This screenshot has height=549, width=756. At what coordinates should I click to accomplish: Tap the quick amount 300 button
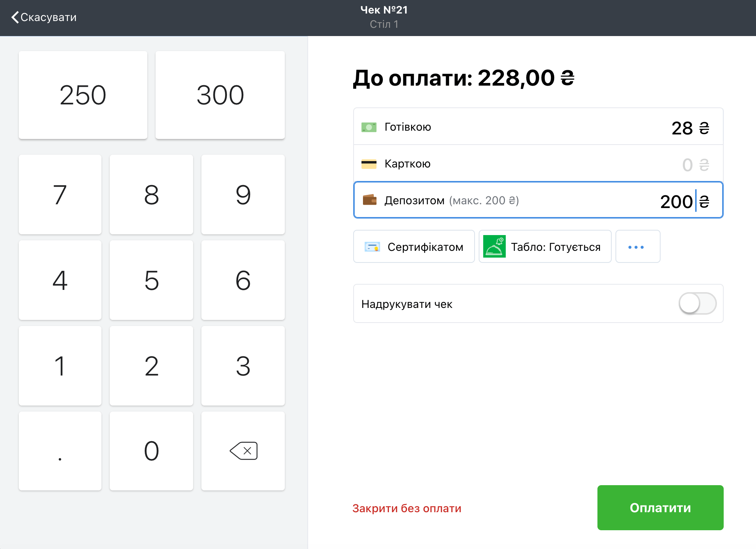click(220, 95)
